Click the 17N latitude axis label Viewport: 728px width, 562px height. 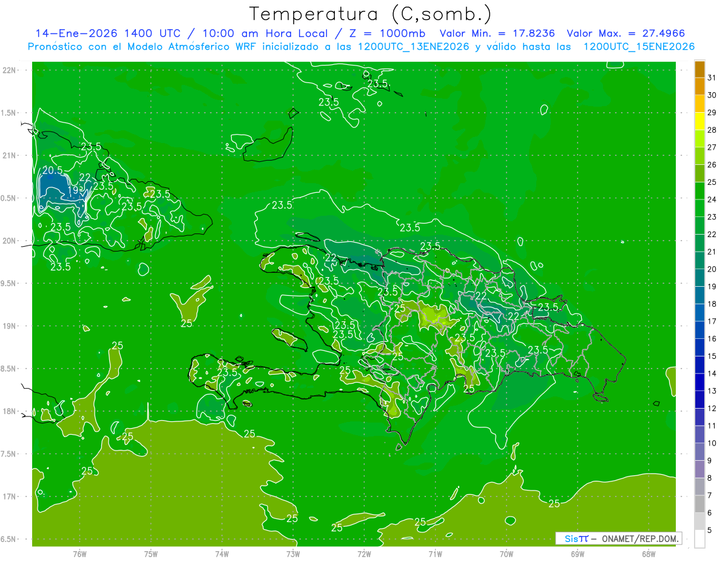(10, 497)
